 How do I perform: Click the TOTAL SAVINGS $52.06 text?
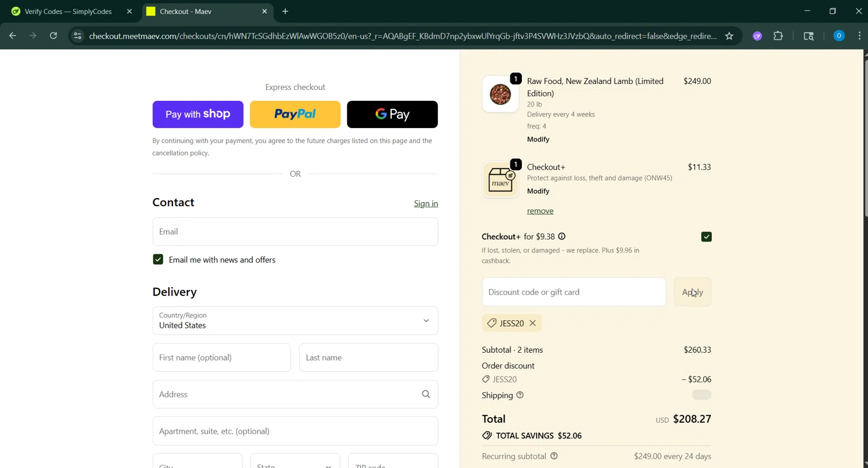click(539, 436)
